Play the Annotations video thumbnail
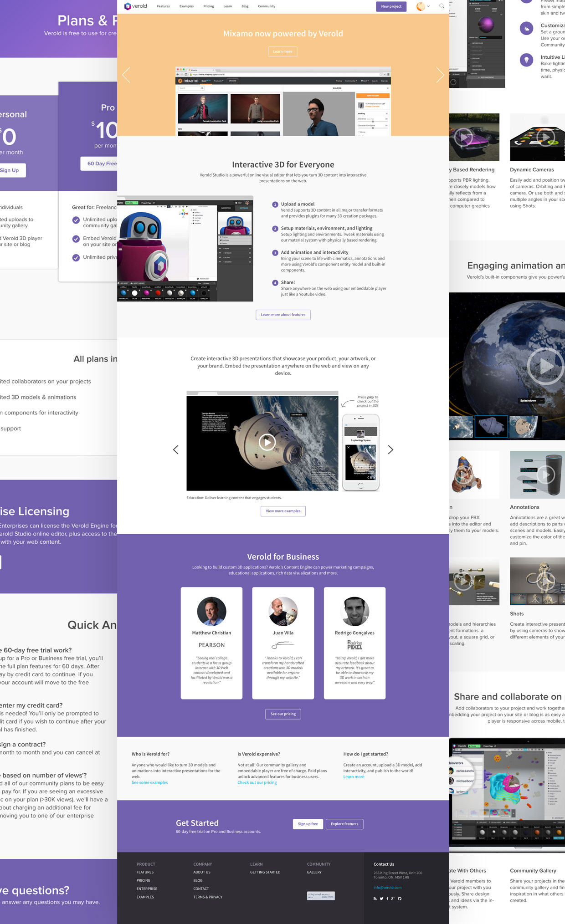The width and height of the screenshot is (565, 924). 546,475
